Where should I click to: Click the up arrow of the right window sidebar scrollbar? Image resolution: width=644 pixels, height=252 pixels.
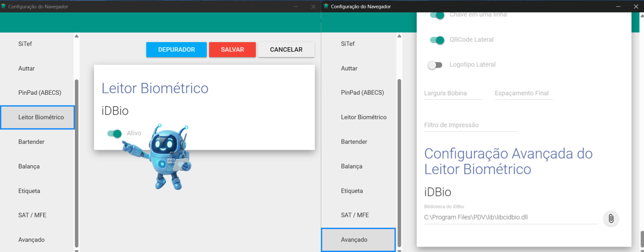tap(399, 36)
